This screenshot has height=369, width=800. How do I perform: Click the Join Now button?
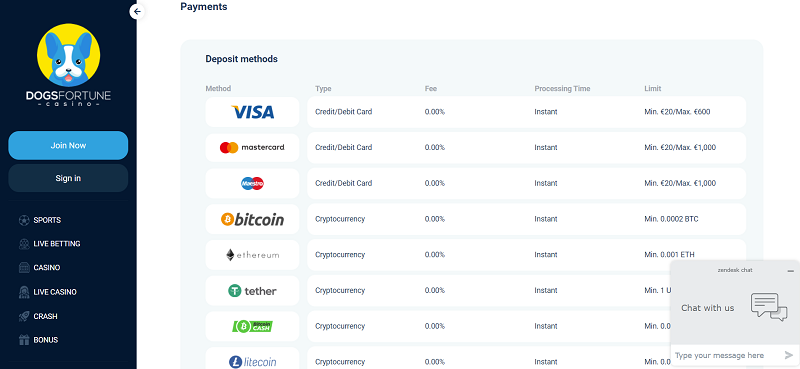pyautogui.click(x=68, y=145)
